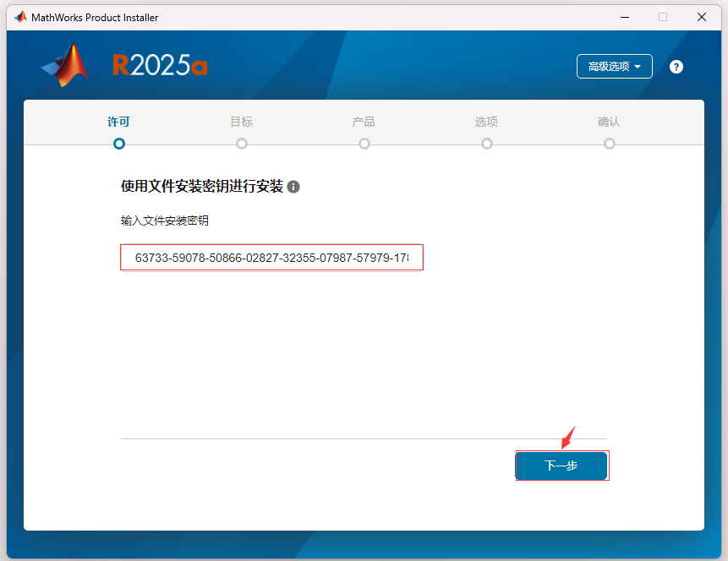Click the info icon beside the install key heading
728x561 pixels.
pos(293,188)
